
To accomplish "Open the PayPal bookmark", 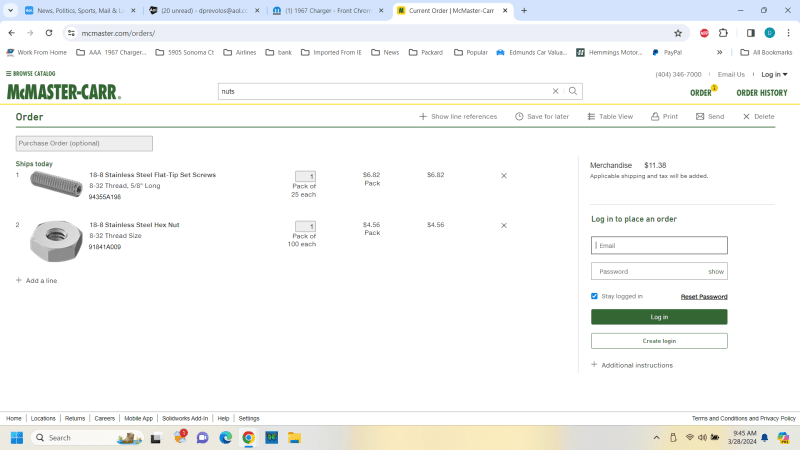I will click(667, 53).
